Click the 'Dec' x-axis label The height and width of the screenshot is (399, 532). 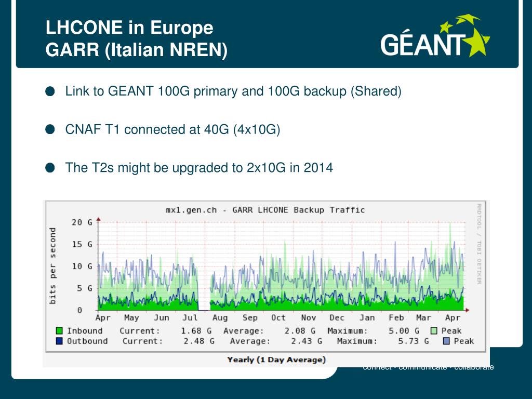(337, 317)
